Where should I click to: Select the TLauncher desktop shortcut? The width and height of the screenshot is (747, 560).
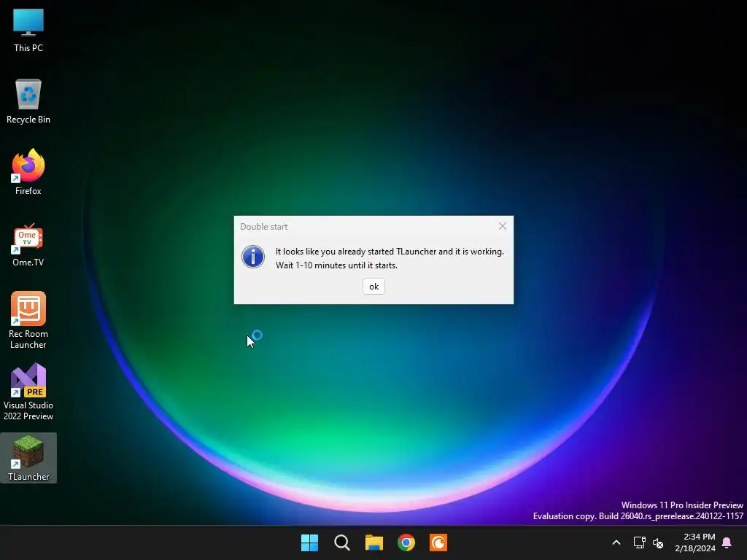(28, 458)
